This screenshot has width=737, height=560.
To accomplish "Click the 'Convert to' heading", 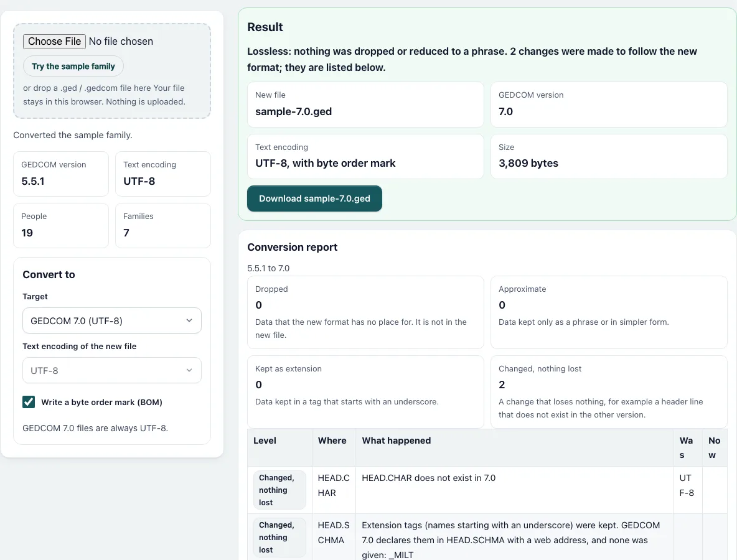I will pyautogui.click(x=49, y=275).
